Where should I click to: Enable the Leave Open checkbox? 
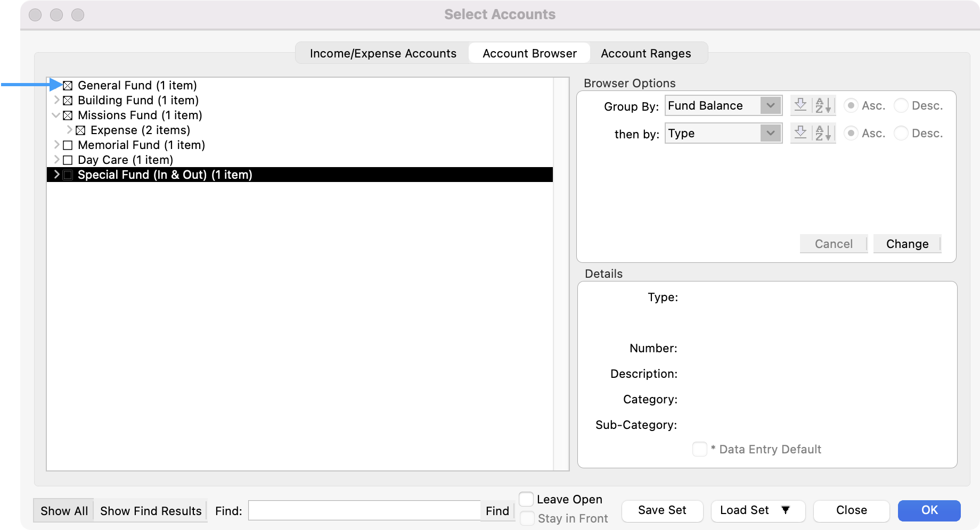[x=526, y=499]
